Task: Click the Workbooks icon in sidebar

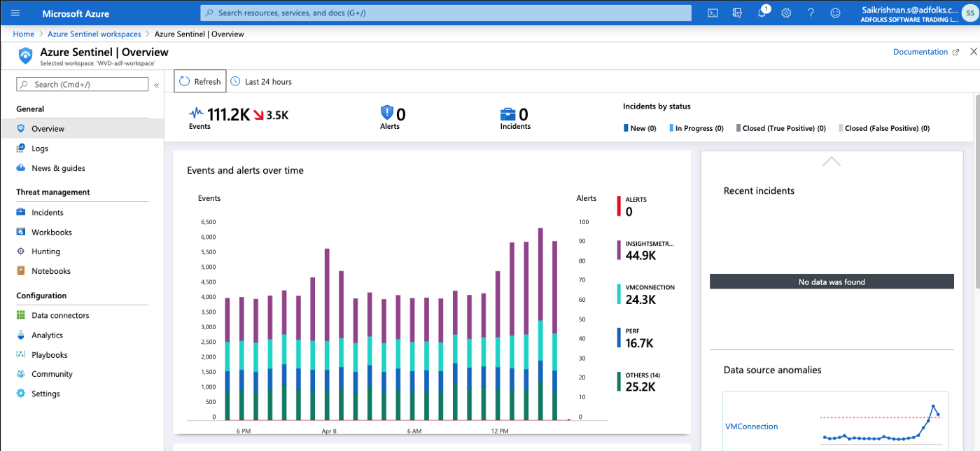Action: click(21, 232)
